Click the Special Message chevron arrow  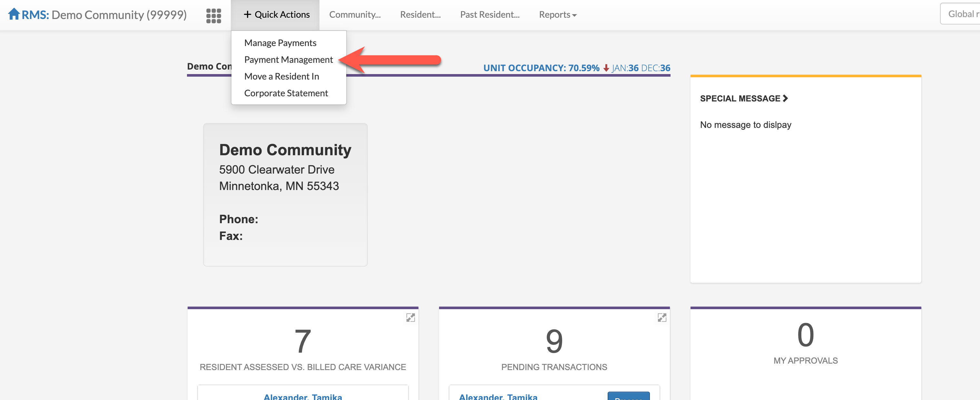[x=785, y=99]
